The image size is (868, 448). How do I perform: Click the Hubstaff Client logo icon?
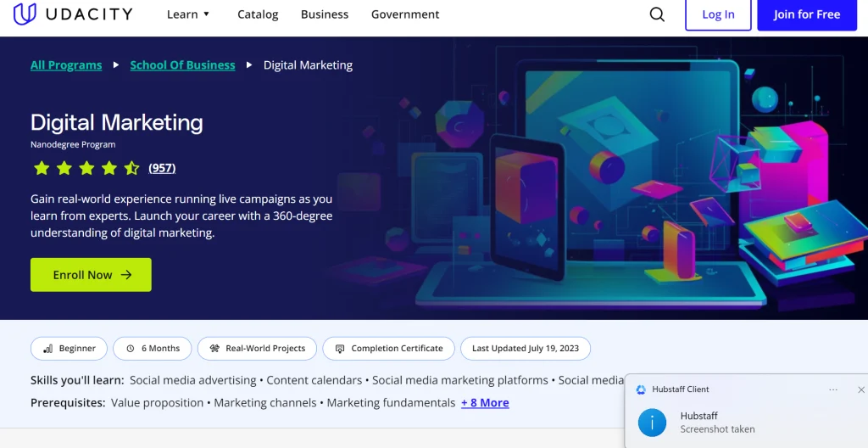point(641,389)
